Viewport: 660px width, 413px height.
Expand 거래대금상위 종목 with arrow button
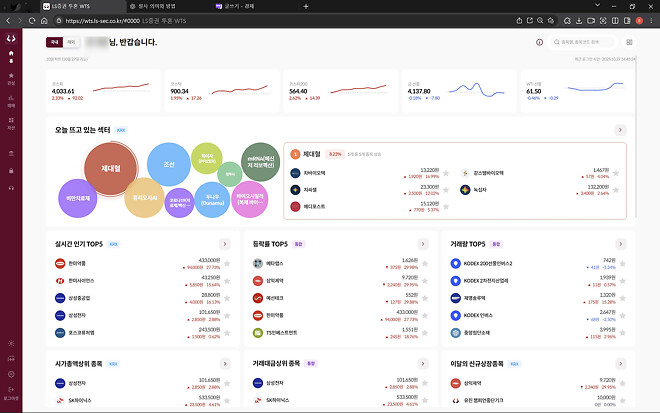(x=423, y=364)
